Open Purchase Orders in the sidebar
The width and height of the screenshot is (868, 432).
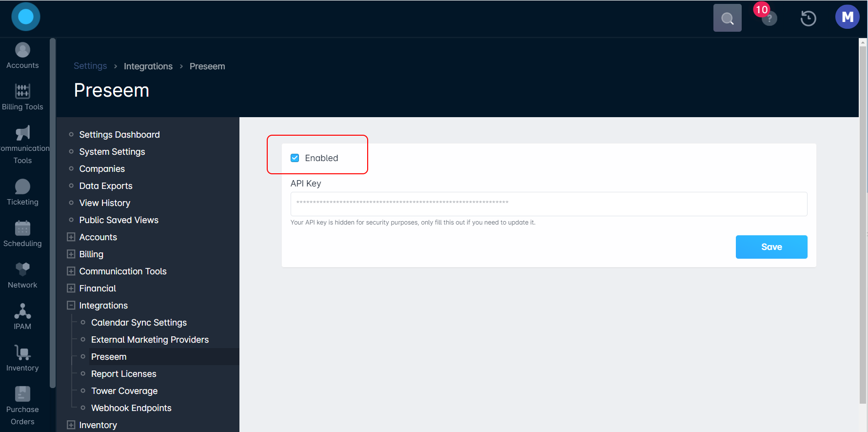coord(22,406)
